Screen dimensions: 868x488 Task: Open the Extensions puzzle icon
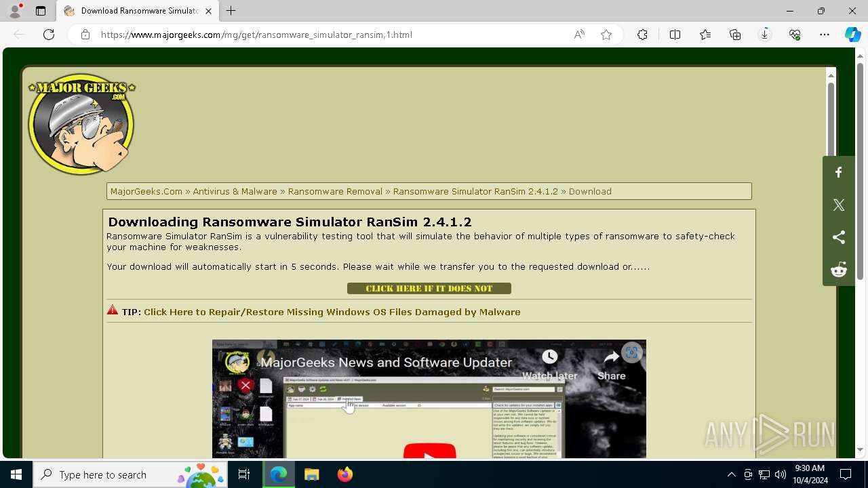coord(642,35)
